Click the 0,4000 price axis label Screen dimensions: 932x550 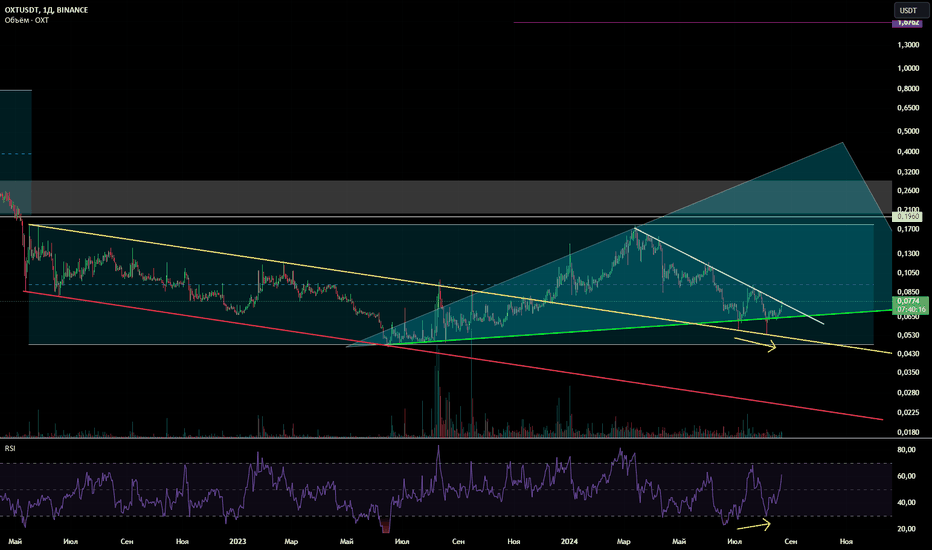pos(908,152)
